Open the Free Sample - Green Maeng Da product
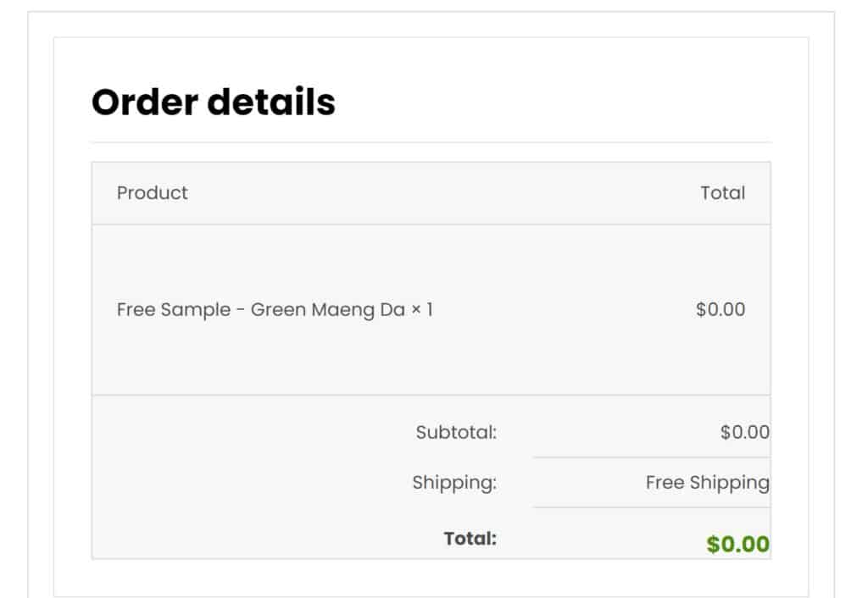This screenshot has width=868, height=598. click(261, 310)
